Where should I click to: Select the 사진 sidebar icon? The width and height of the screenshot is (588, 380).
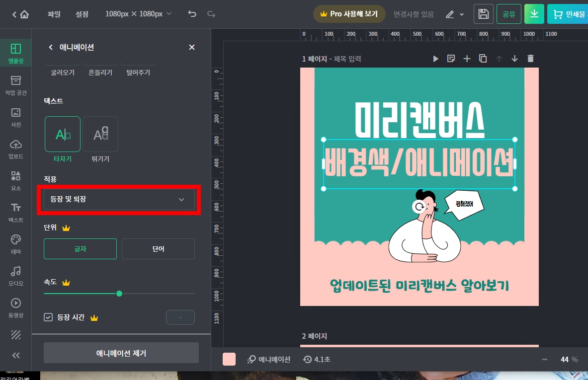(15, 119)
